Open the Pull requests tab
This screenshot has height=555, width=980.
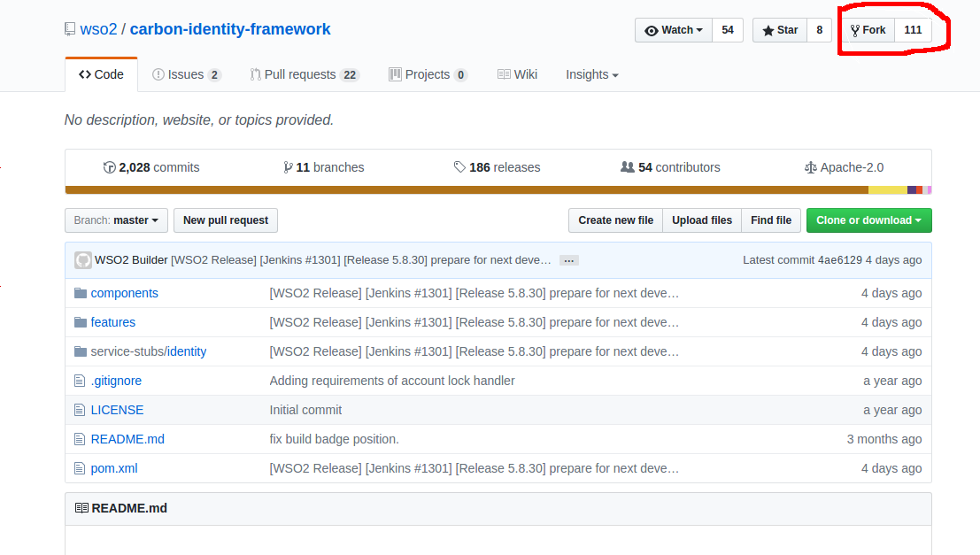tap(305, 74)
